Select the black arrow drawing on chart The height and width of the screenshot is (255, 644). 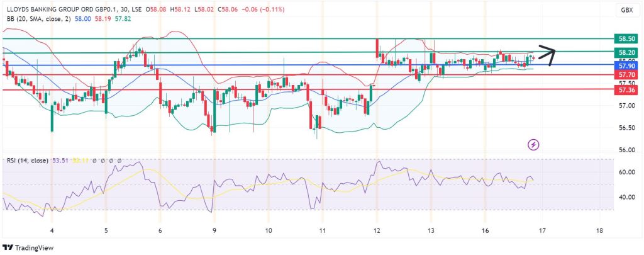click(x=547, y=54)
